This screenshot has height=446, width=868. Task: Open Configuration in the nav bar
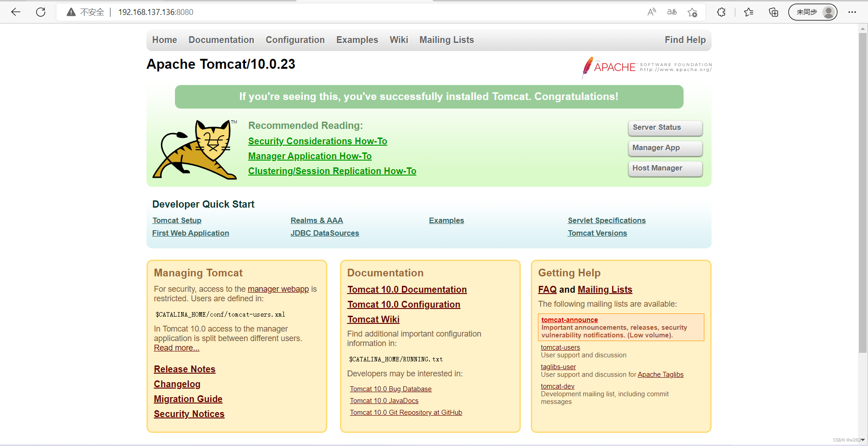295,40
